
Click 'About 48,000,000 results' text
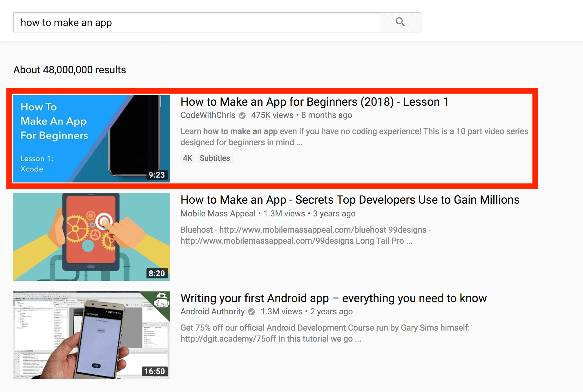(70, 70)
